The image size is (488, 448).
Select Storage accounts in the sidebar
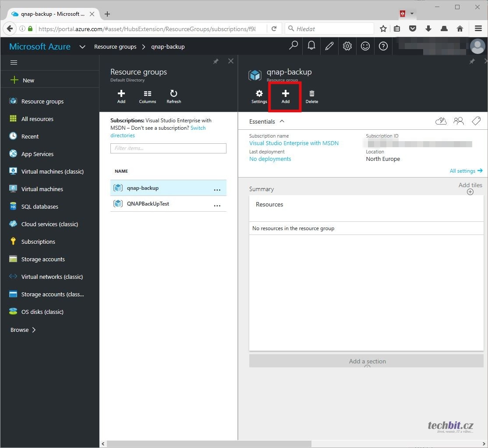pos(43,259)
